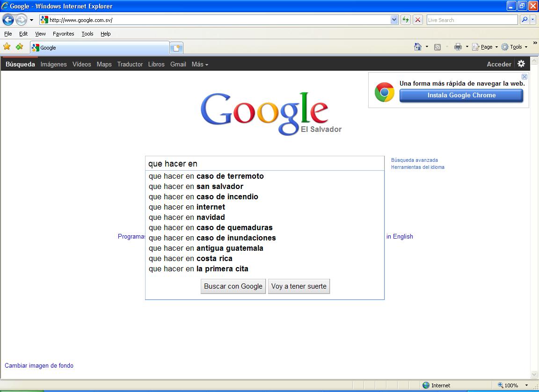Click the Stop loading icon
Image resolution: width=539 pixels, height=392 pixels.
[x=418, y=20]
